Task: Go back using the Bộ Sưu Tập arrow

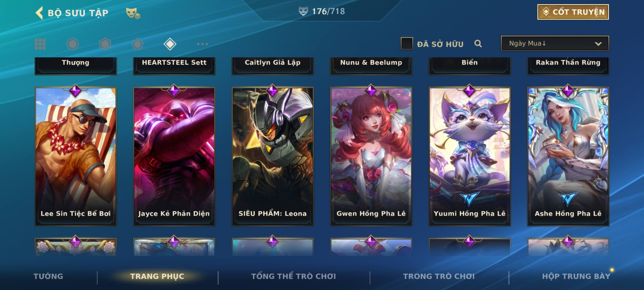Action: [x=39, y=13]
